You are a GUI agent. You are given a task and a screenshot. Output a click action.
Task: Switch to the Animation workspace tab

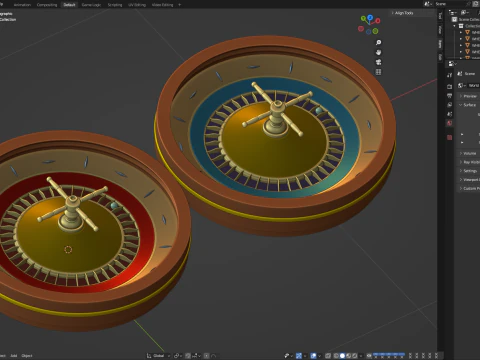22,5
